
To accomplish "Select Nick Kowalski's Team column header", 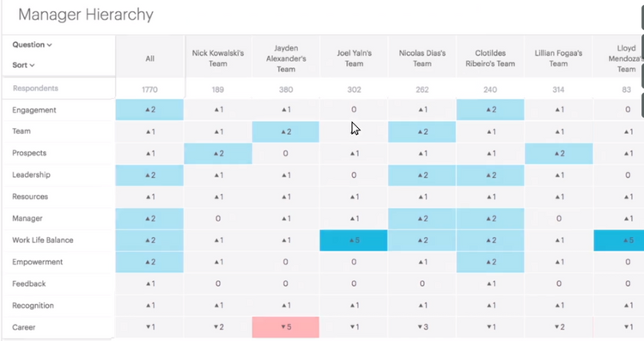I will [218, 58].
